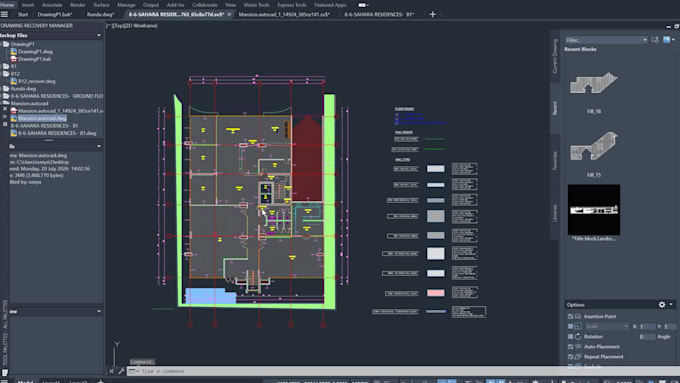
Task: Insert the Fill_78 block thumbnail
Action: [594, 83]
